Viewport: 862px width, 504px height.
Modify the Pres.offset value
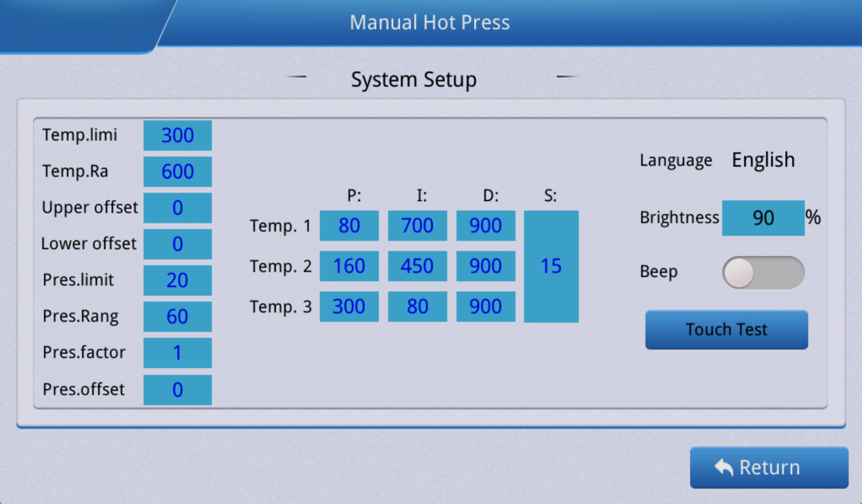pos(177,390)
